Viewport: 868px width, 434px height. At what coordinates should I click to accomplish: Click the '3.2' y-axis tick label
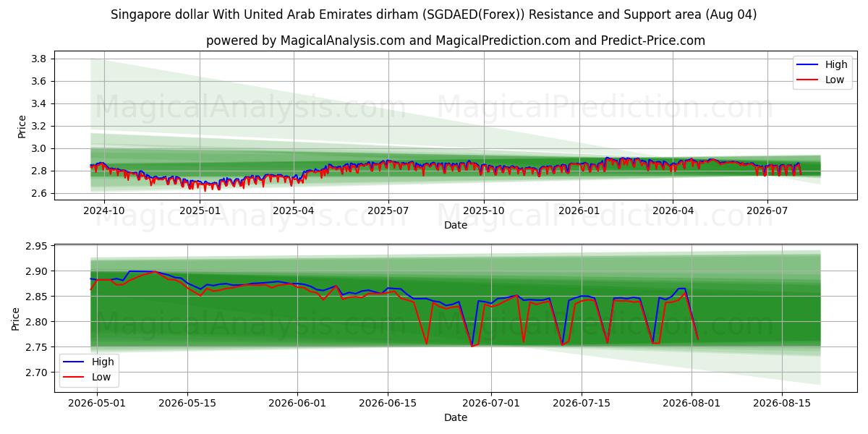39,126
